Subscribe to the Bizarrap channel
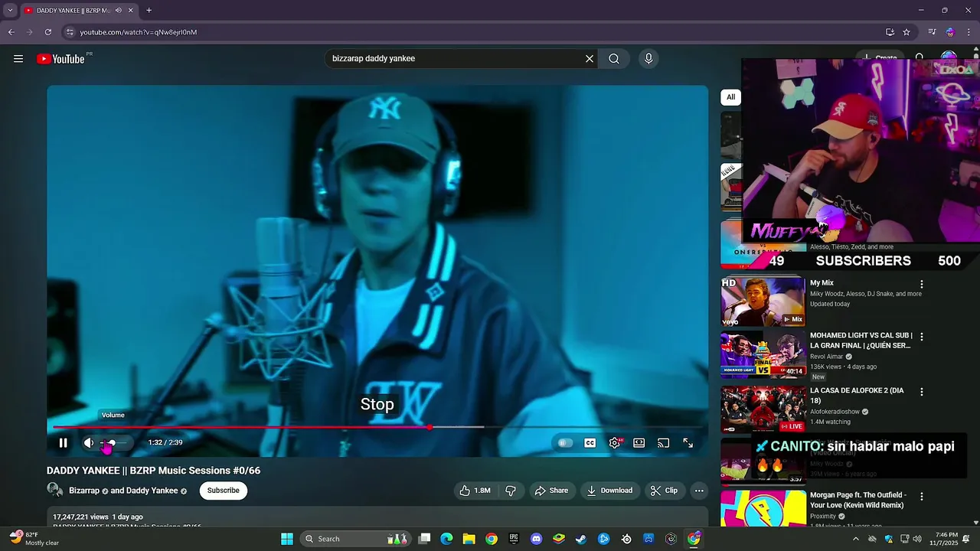The height and width of the screenshot is (551, 980). click(224, 491)
